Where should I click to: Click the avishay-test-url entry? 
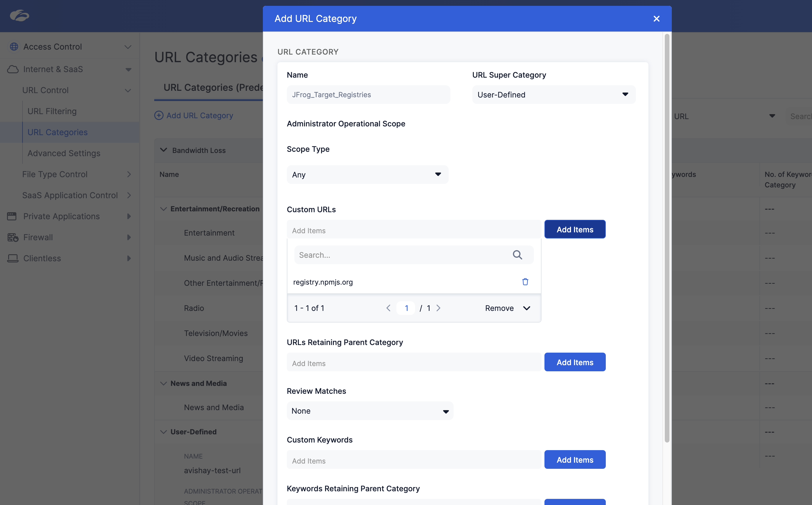tap(212, 471)
